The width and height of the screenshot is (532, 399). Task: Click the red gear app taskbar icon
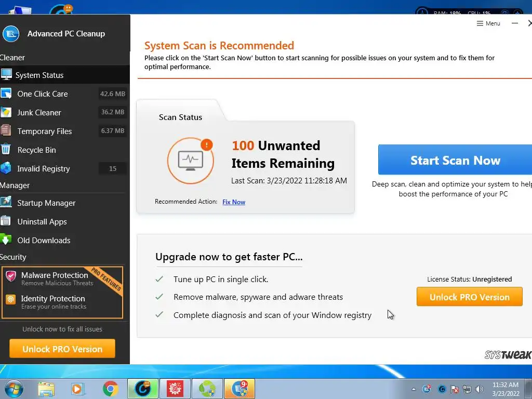coord(175,389)
